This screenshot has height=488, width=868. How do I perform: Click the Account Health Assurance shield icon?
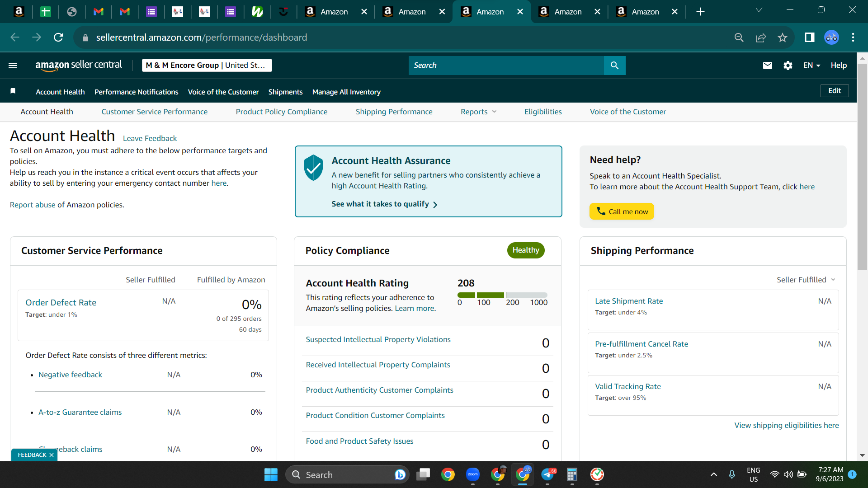coord(313,167)
